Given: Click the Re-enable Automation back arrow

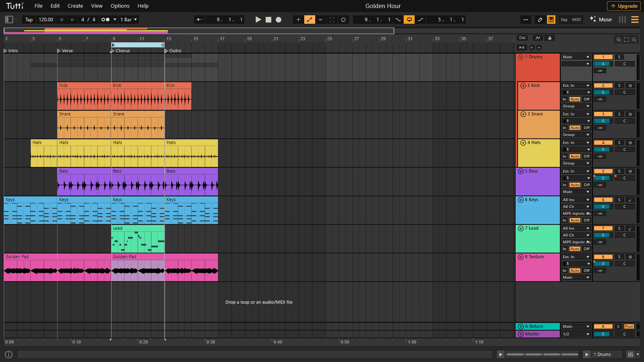Looking at the screenshot, I should [x=321, y=19].
